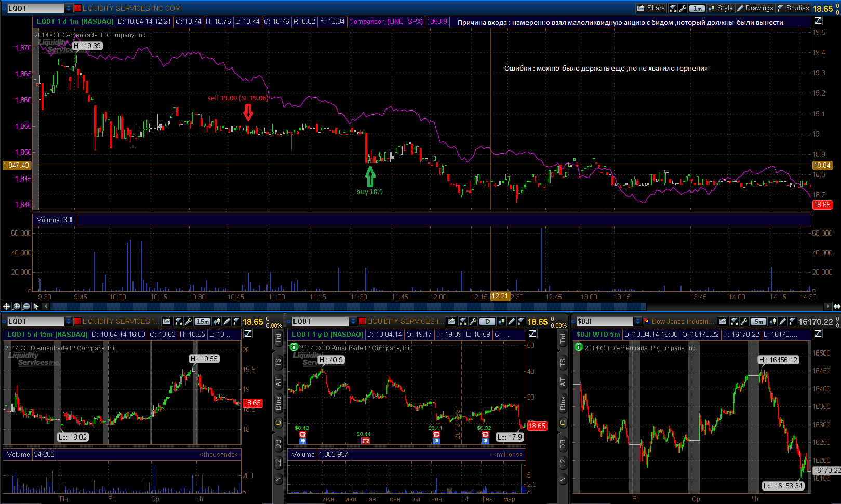Click the $0.44 earnings phone icon on the daily chart
The image size is (841, 504).
(365, 441)
